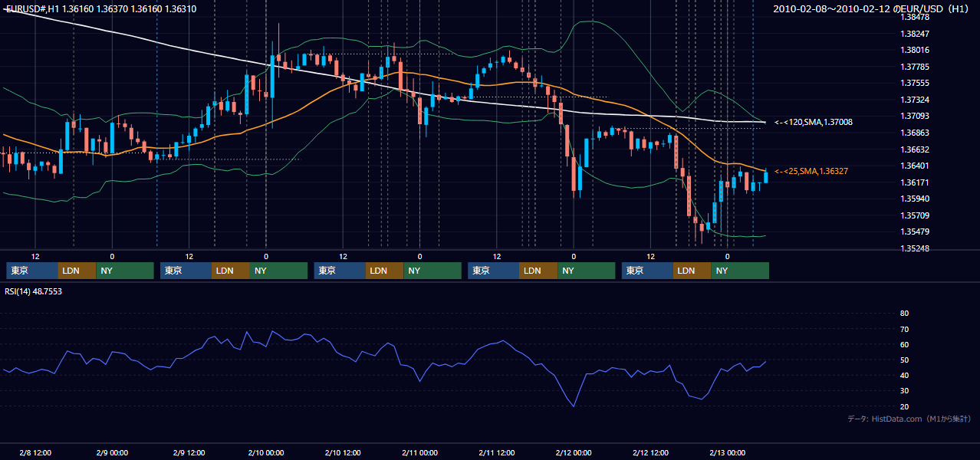The height and width of the screenshot is (460, 980).
Task: Click price axis value 1.35940
Action: 915,199
